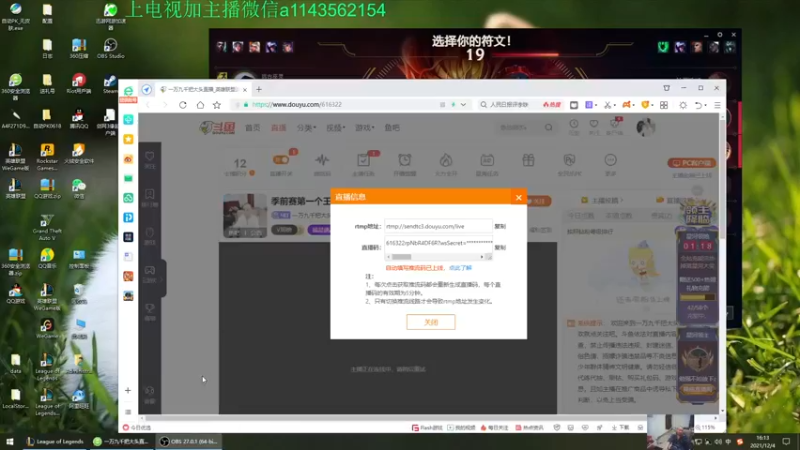Expand the 游戏 nav dropdown
Viewport: 800px width, 450px height.
pyautogui.click(x=365, y=128)
